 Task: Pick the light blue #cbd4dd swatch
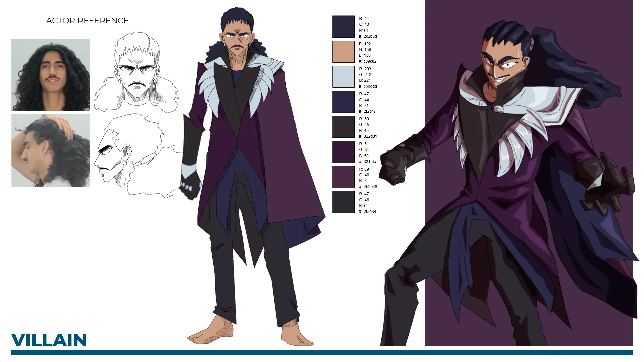point(343,77)
